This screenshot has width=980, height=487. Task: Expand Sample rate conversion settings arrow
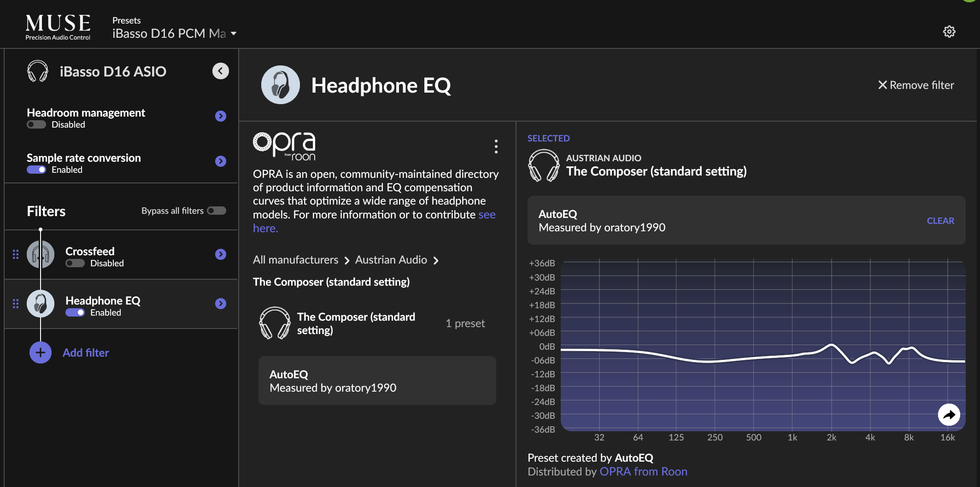click(221, 161)
